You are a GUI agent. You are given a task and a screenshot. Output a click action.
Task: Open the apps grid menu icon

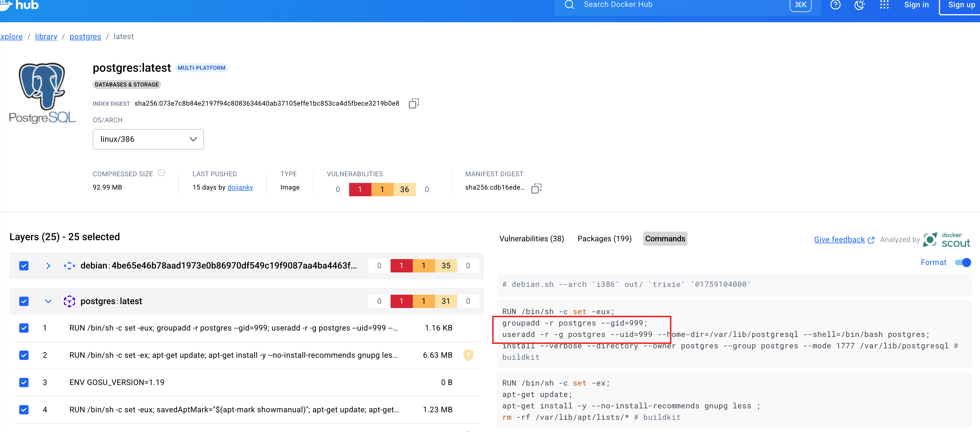(x=884, y=4)
